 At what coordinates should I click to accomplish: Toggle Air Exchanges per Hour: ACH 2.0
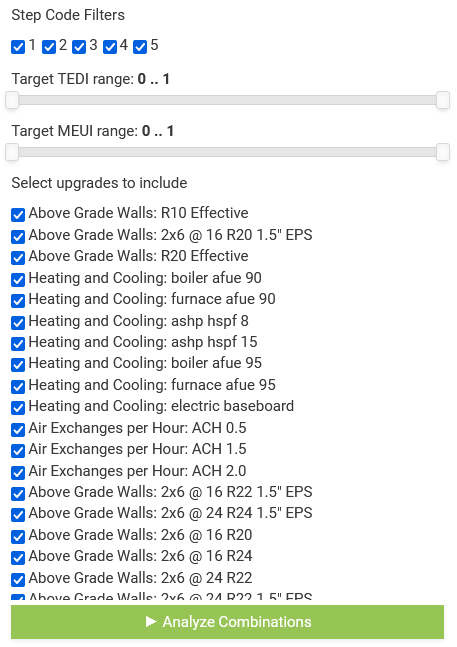(18, 473)
